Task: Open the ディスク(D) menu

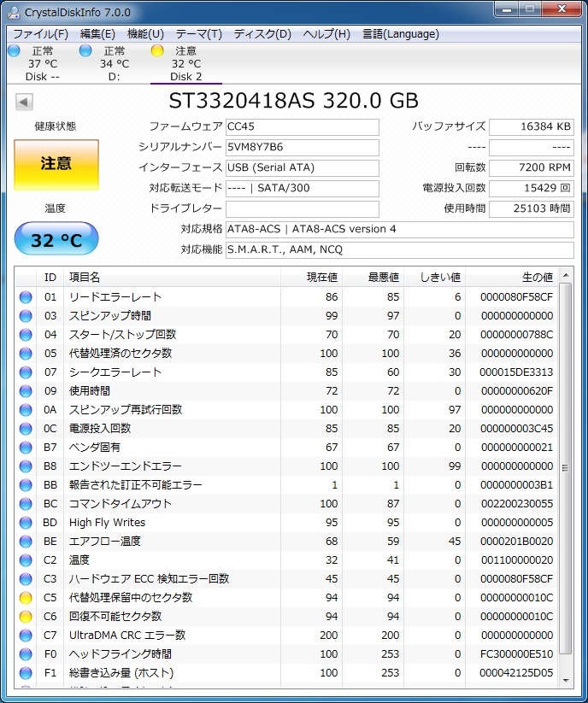Action: pyautogui.click(x=262, y=34)
